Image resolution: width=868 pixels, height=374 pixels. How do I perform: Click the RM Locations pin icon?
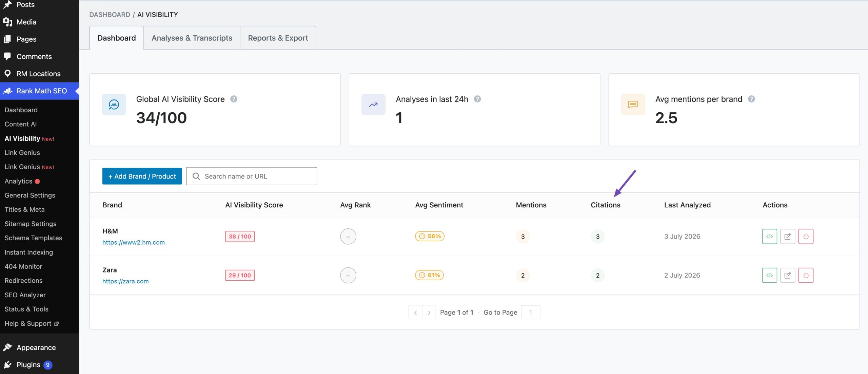pos(7,74)
